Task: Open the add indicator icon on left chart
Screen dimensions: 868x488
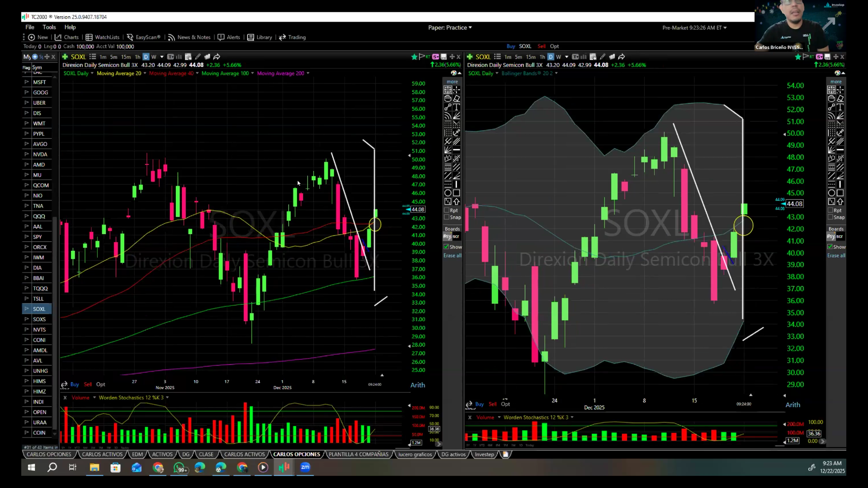Action: (x=188, y=57)
